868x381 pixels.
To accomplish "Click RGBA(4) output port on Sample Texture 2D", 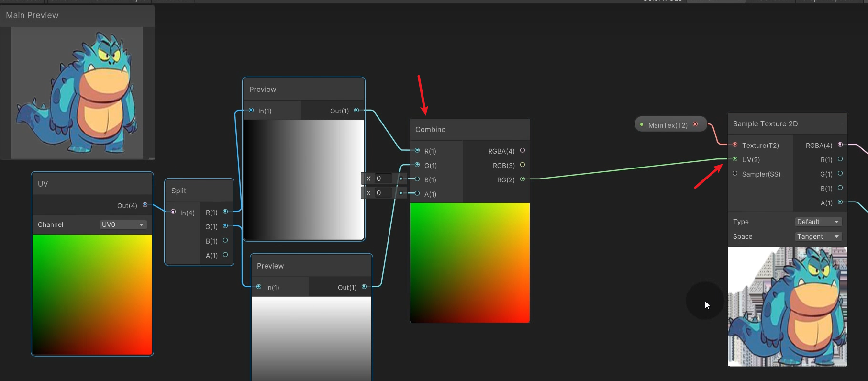I will (x=840, y=145).
